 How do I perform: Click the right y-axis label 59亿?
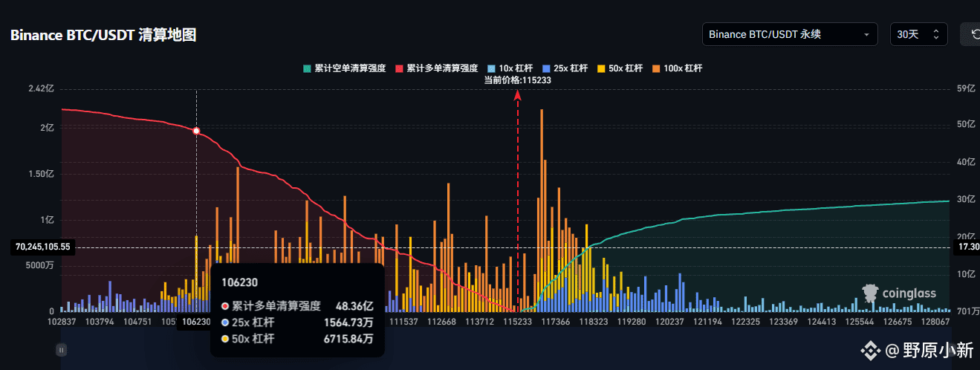click(964, 88)
